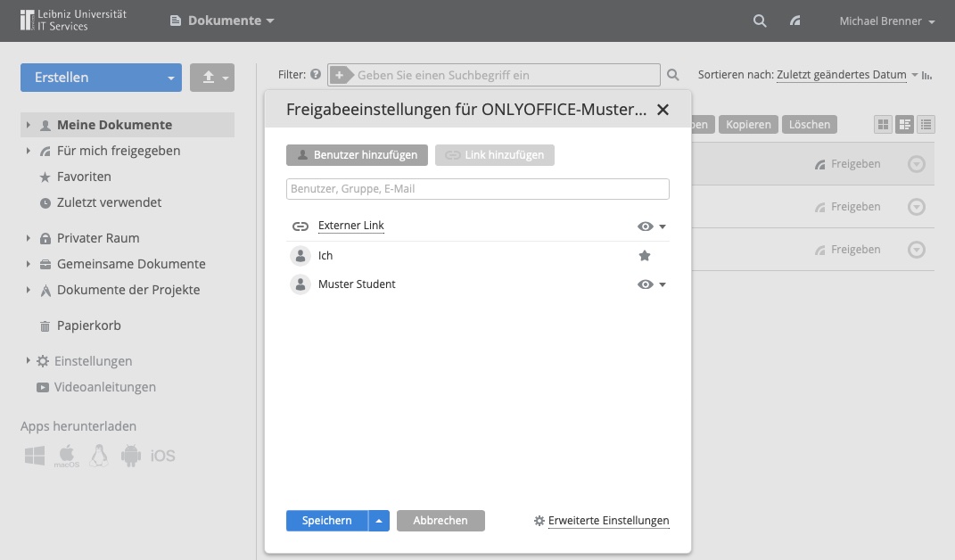Image resolution: width=955 pixels, height=560 pixels.
Task: Expand the Privater Raum tree node
Action: (x=28, y=238)
